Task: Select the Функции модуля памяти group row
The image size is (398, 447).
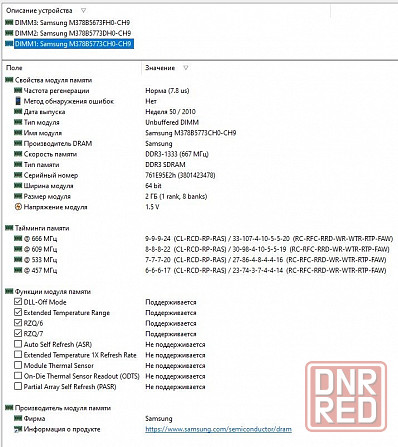Action: tap(53, 292)
